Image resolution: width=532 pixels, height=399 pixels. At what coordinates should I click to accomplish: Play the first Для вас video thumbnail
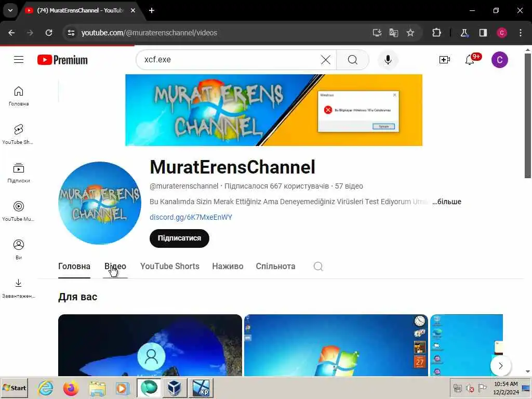(150, 345)
